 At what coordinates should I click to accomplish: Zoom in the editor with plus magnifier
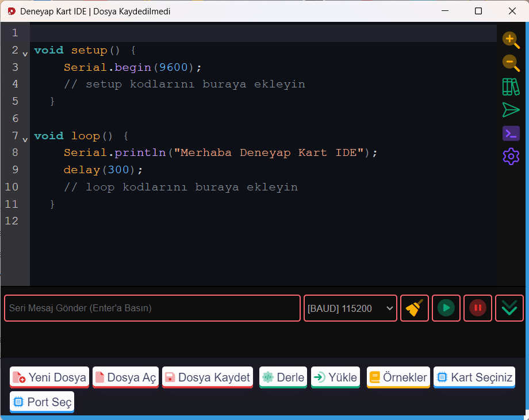pyautogui.click(x=511, y=40)
